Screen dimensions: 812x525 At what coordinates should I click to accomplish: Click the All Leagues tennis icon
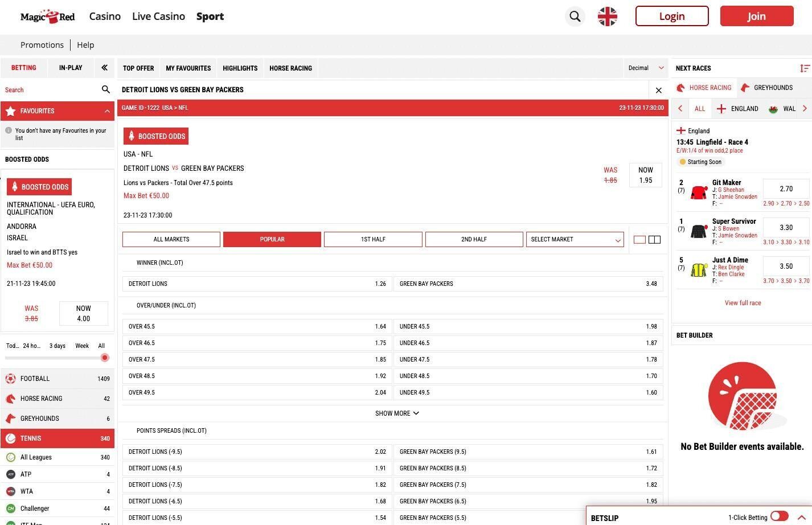[10, 457]
